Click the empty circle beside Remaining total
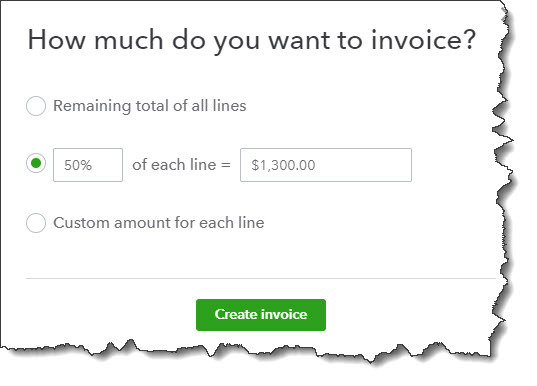Screen dimensions: 537x386 pyautogui.click(x=36, y=105)
